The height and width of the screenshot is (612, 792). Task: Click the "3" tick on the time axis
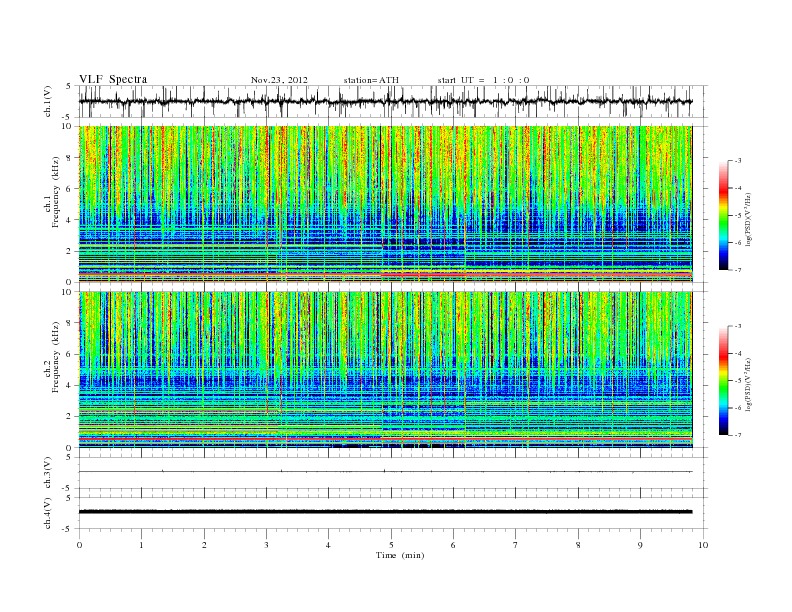(266, 545)
